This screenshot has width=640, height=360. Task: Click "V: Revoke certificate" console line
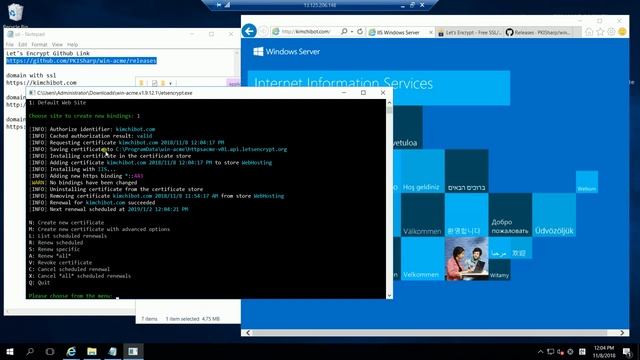(x=60, y=263)
